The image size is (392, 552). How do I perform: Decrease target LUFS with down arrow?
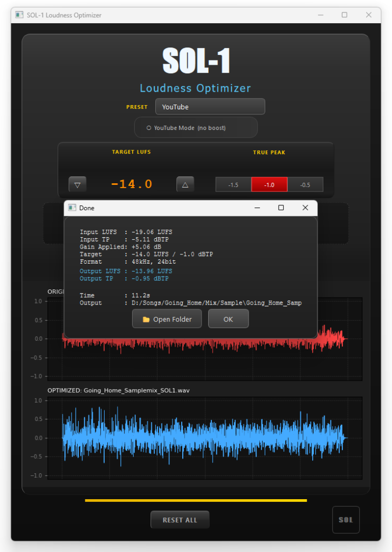click(77, 184)
